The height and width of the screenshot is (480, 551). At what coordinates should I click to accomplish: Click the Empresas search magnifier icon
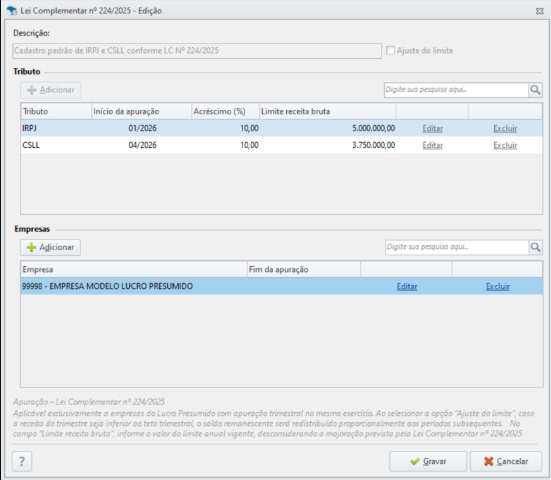click(536, 247)
